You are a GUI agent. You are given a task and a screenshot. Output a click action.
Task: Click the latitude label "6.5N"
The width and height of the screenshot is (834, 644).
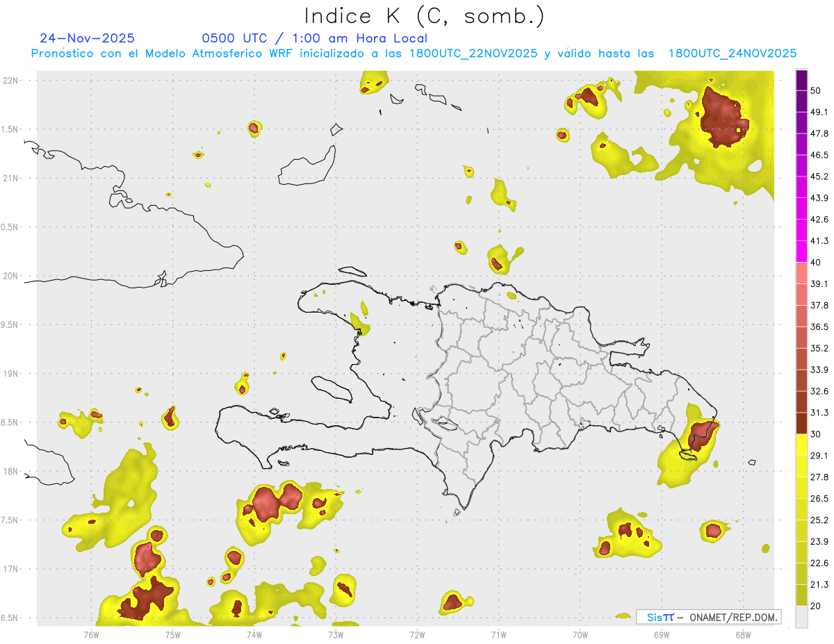click(10, 618)
